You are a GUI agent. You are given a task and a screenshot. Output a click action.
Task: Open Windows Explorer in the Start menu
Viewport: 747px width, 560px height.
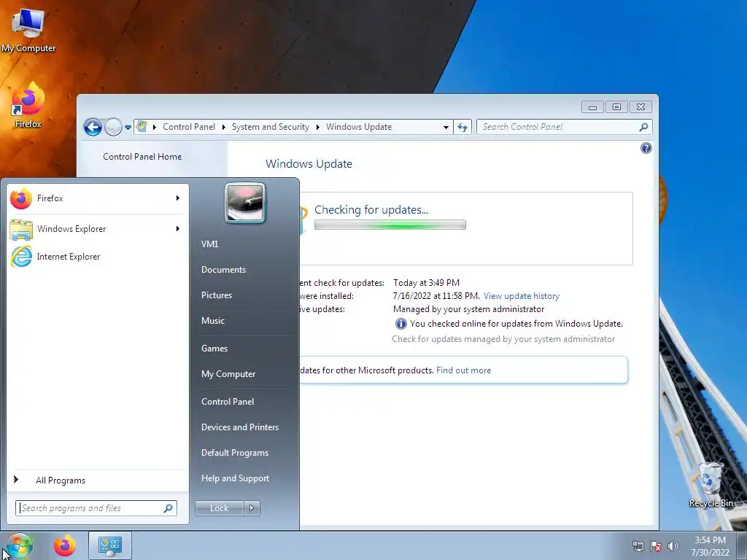click(97, 229)
